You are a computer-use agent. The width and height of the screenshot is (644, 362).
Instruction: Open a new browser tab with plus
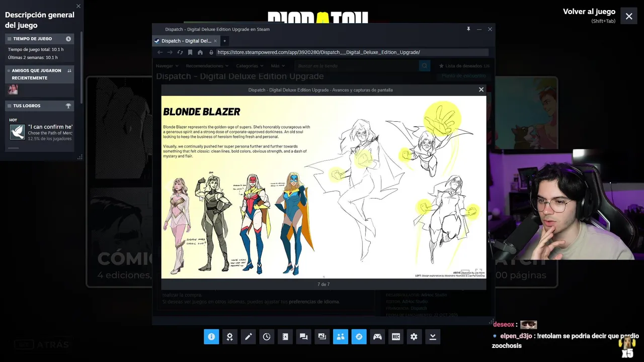[225, 41]
